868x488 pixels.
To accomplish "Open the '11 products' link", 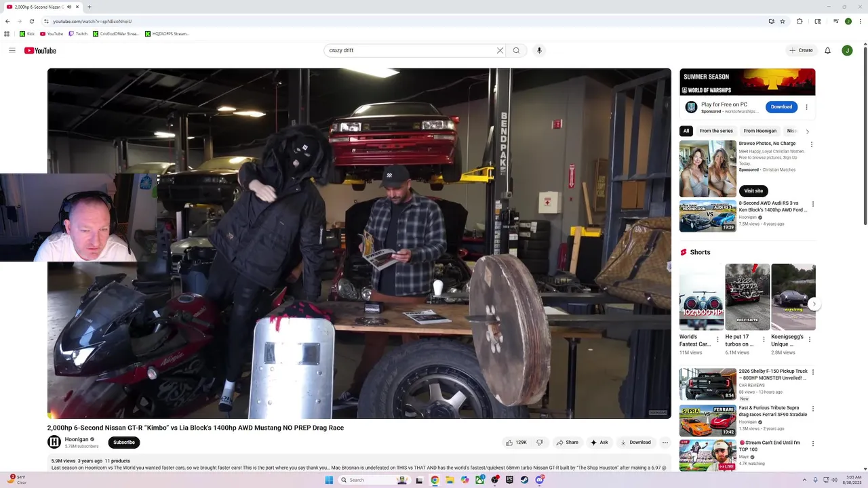I will point(117,461).
